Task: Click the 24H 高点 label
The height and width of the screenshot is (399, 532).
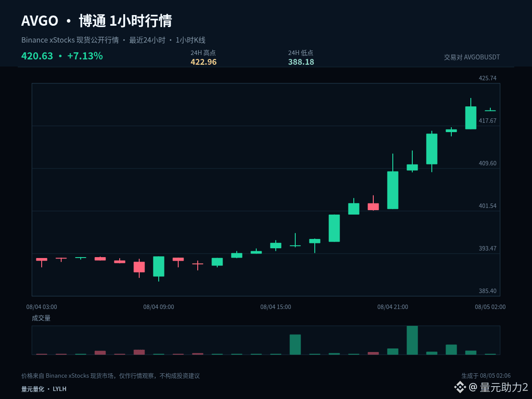Action: [x=203, y=53]
